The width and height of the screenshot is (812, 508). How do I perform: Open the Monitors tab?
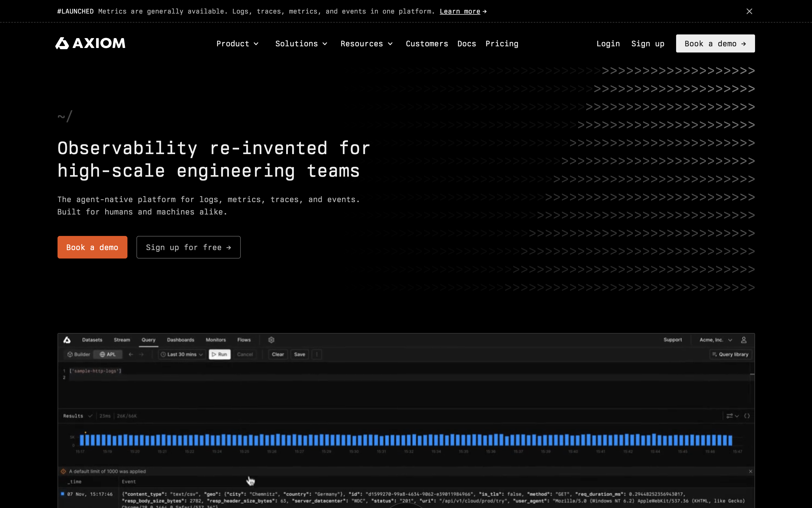[x=216, y=340]
